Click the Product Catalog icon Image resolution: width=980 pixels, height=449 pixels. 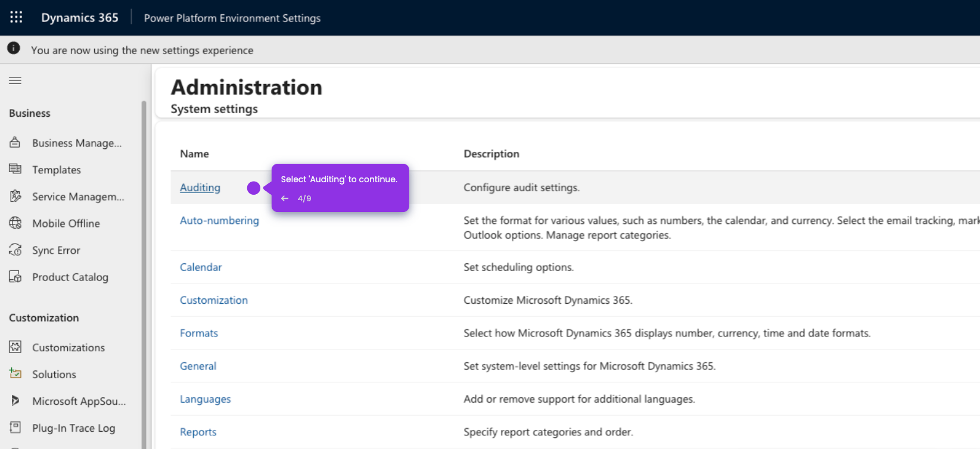(15, 277)
